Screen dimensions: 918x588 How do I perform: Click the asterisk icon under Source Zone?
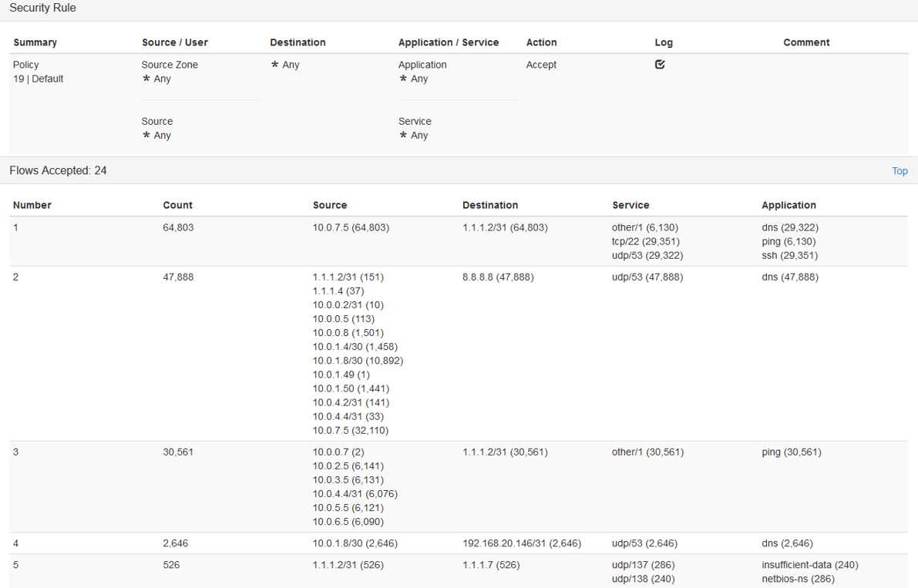(146, 79)
